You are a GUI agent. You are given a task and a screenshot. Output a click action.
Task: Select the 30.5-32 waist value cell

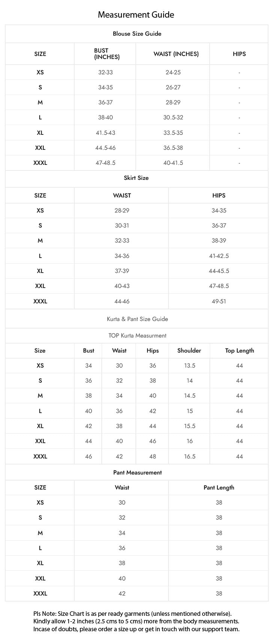[173, 118]
